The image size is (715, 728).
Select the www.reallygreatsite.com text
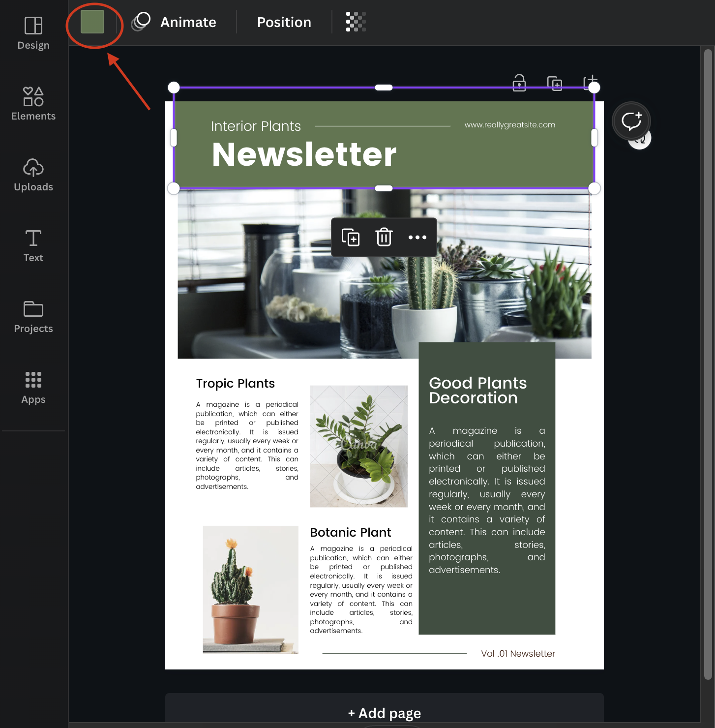[x=510, y=125]
